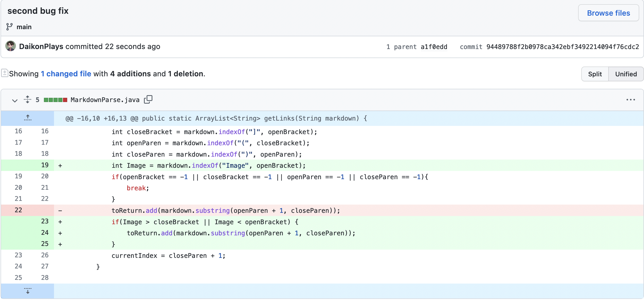
Task: Click the 'break;' code line
Action: click(x=138, y=188)
